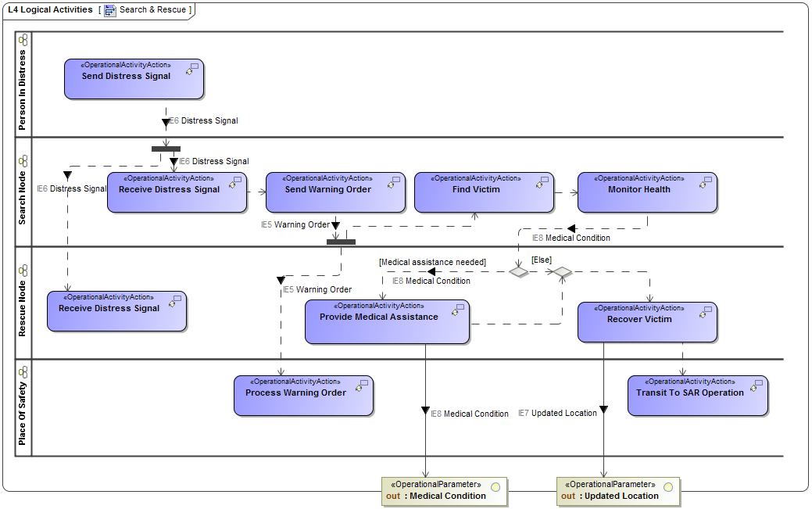Toggle the collapse box on Recover Victim action
The image size is (812, 509).
(710, 308)
